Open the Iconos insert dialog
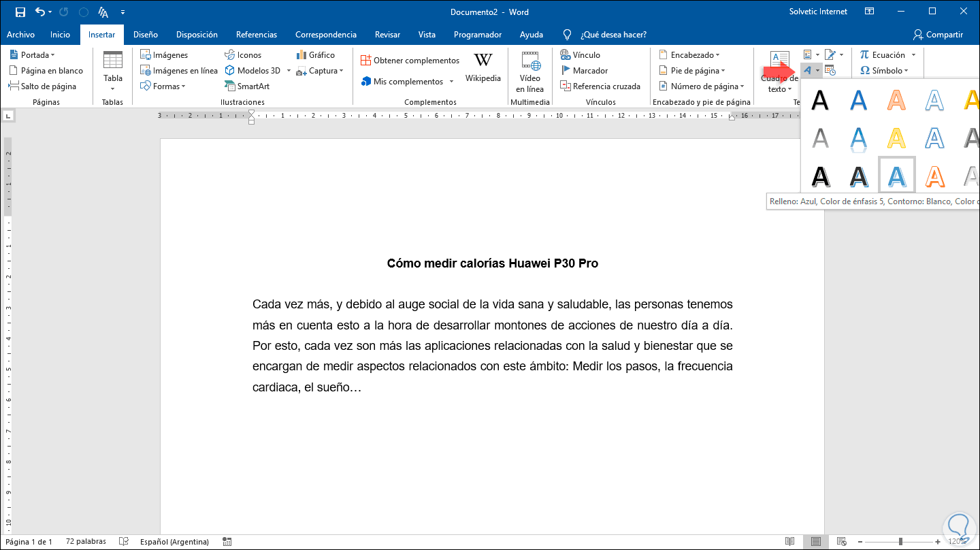The width and height of the screenshot is (980, 550). click(x=243, y=55)
